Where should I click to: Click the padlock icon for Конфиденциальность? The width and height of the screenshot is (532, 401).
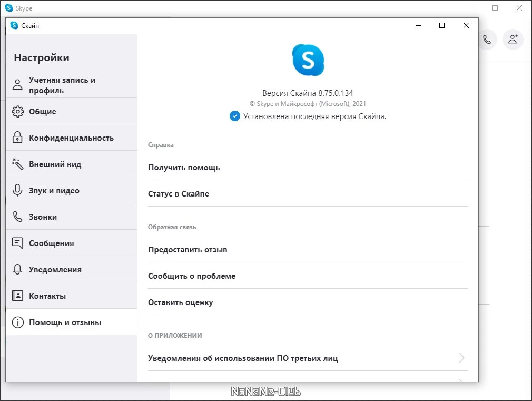[x=17, y=138]
